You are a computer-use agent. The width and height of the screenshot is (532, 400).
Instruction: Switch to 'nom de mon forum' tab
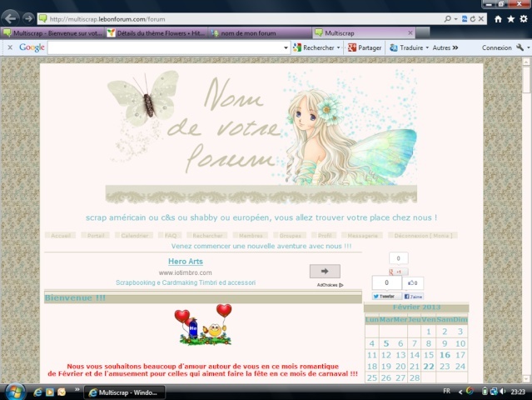(x=260, y=33)
